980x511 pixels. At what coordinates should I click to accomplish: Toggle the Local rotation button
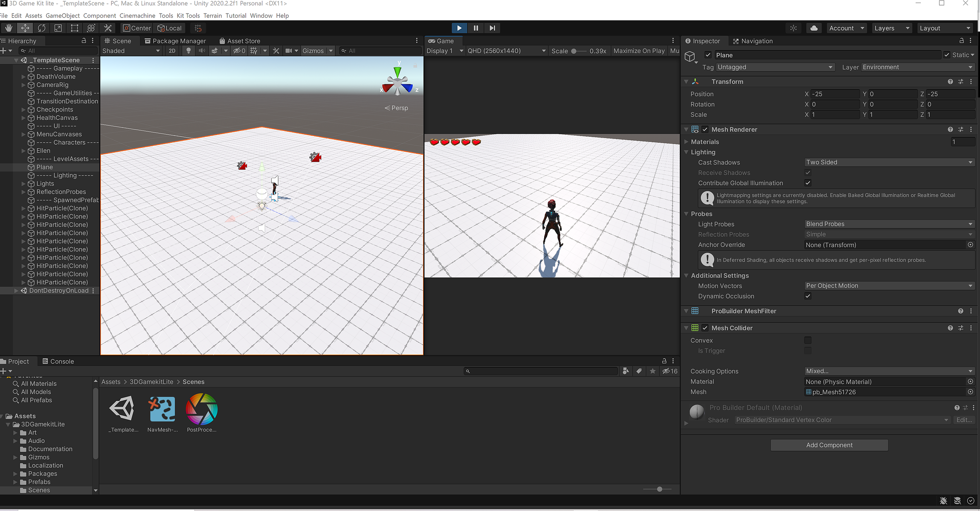click(x=170, y=28)
